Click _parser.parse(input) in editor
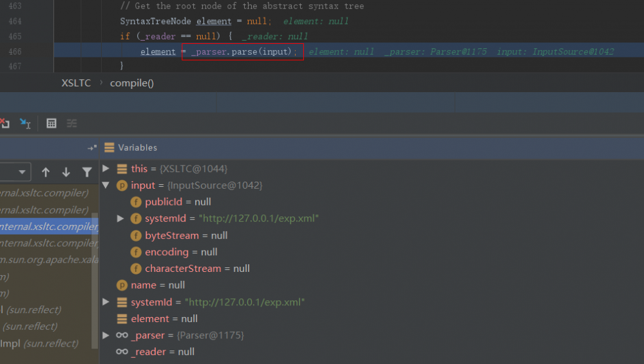 pos(243,52)
